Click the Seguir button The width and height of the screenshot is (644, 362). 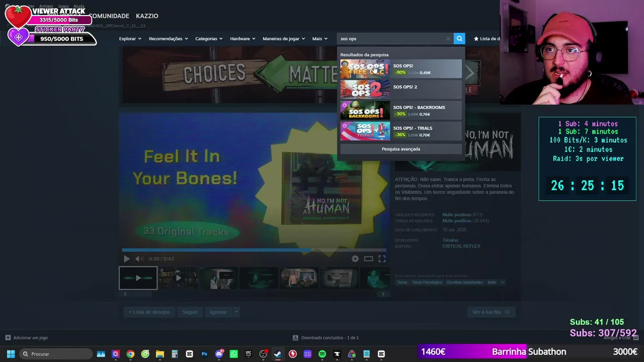pyautogui.click(x=190, y=312)
